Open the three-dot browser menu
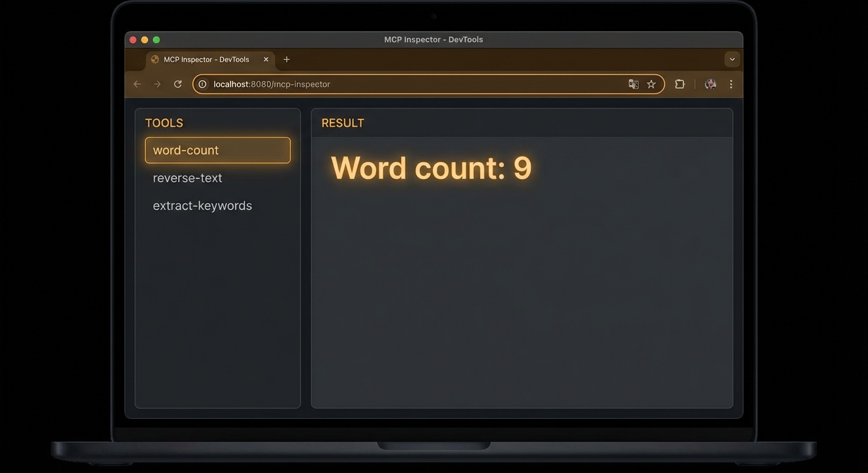 point(731,84)
